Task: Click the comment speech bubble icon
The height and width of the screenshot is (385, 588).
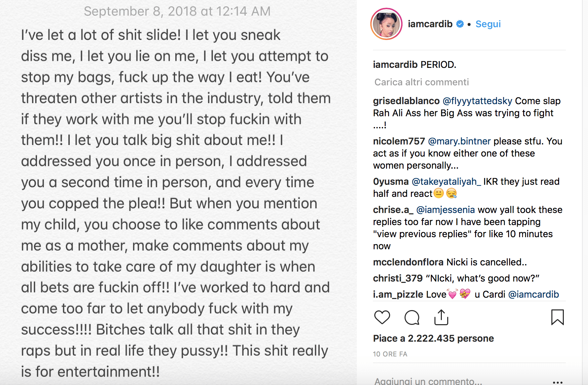Action: pyautogui.click(x=412, y=317)
